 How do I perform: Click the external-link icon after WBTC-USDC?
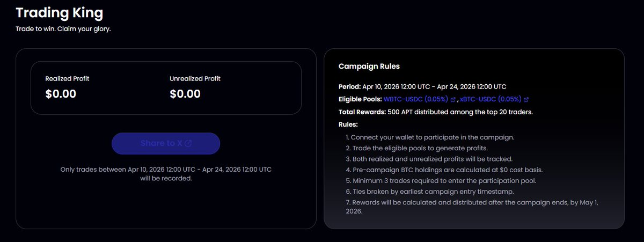point(453,100)
